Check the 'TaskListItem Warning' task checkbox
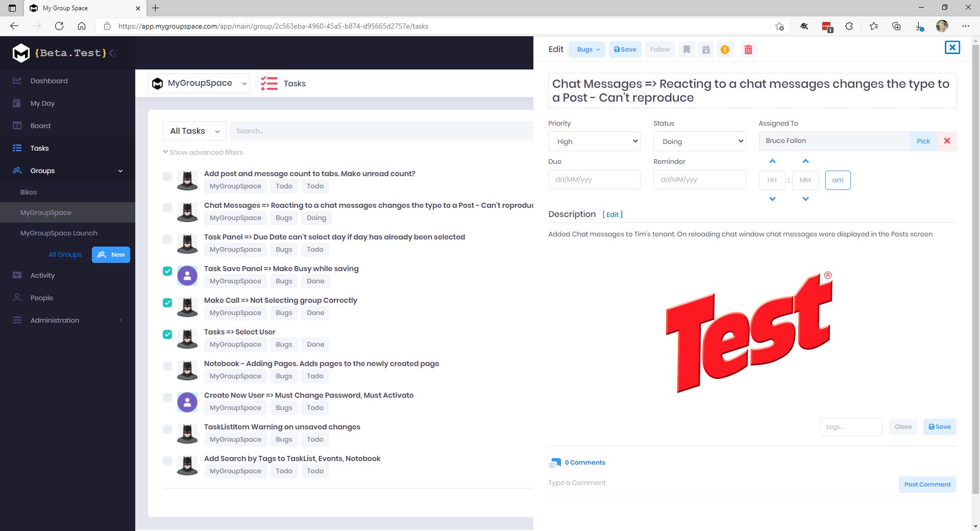 tap(167, 429)
